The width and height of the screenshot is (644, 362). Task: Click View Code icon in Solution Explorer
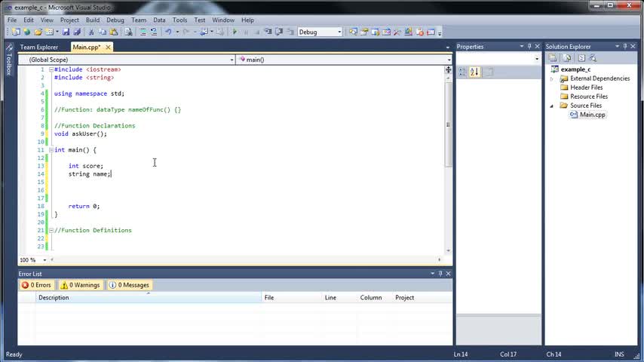pyautogui.click(x=581, y=58)
